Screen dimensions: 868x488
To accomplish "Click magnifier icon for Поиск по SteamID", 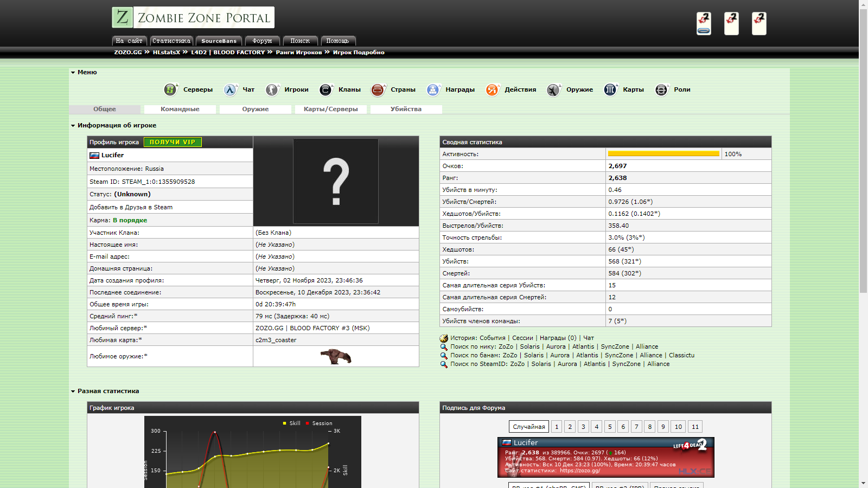I will coord(444,364).
